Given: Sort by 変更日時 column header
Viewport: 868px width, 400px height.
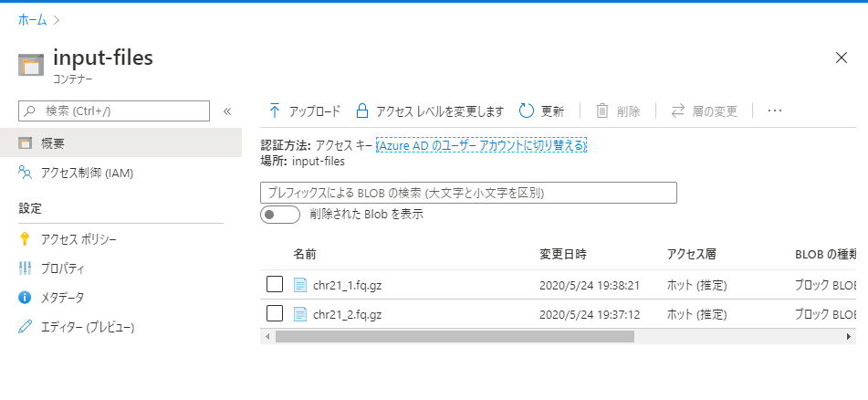Looking at the screenshot, I should pyautogui.click(x=563, y=254).
